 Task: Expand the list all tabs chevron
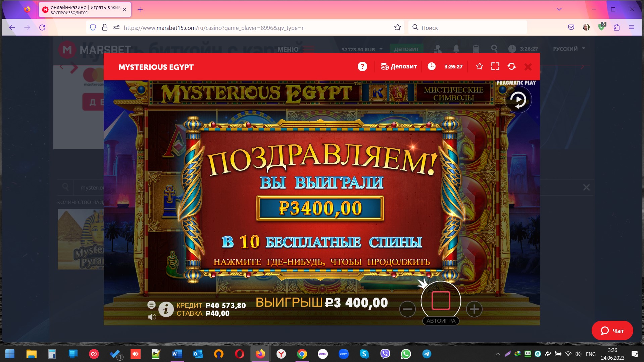coord(559,9)
